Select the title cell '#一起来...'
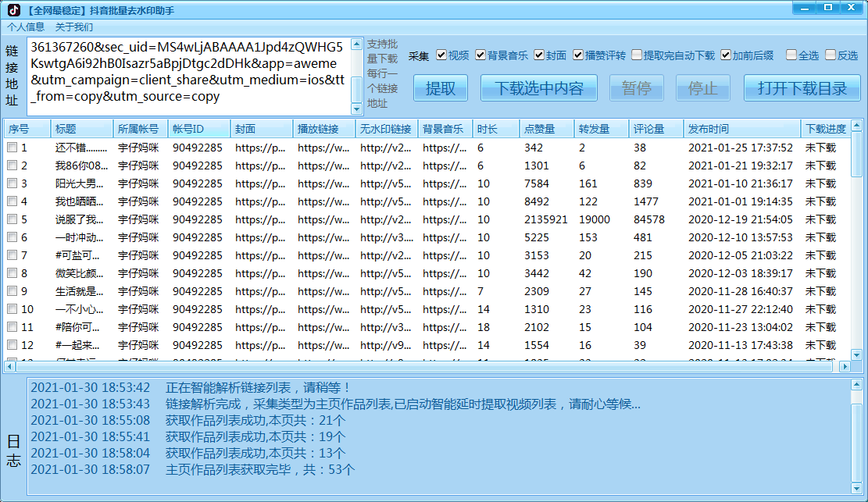This screenshot has height=502, width=868. click(77, 345)
